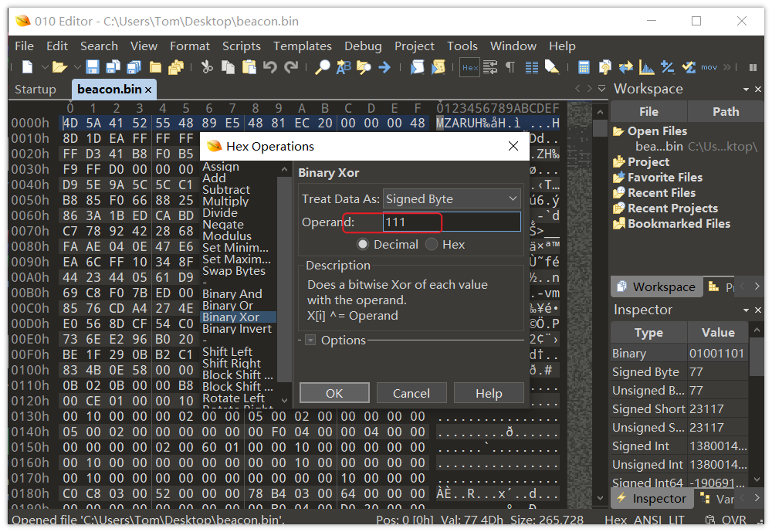The width and height of the screenshot is (772, 532).
Task: Toggle Hex edit mode toolbar button
Action: 469,67
